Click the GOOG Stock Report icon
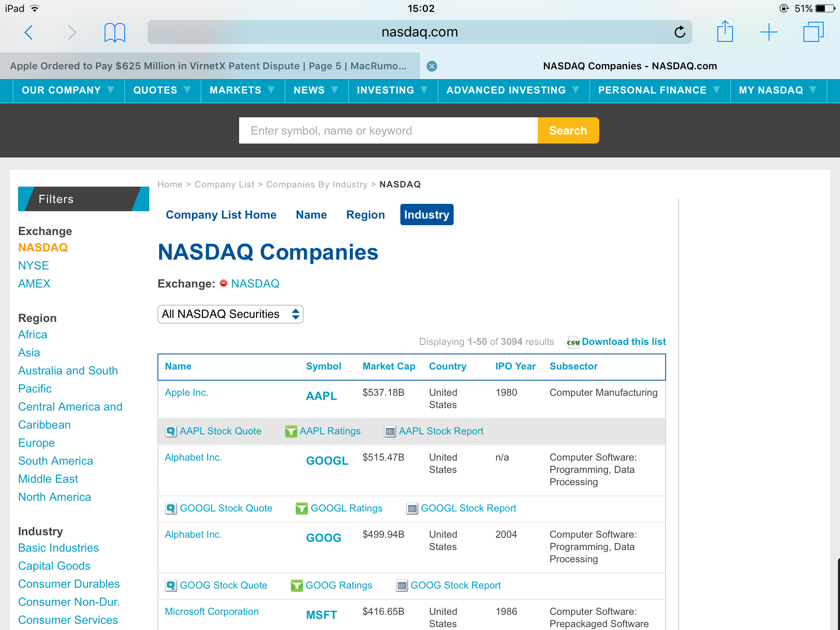840x630 pixels. click(402, 586)
